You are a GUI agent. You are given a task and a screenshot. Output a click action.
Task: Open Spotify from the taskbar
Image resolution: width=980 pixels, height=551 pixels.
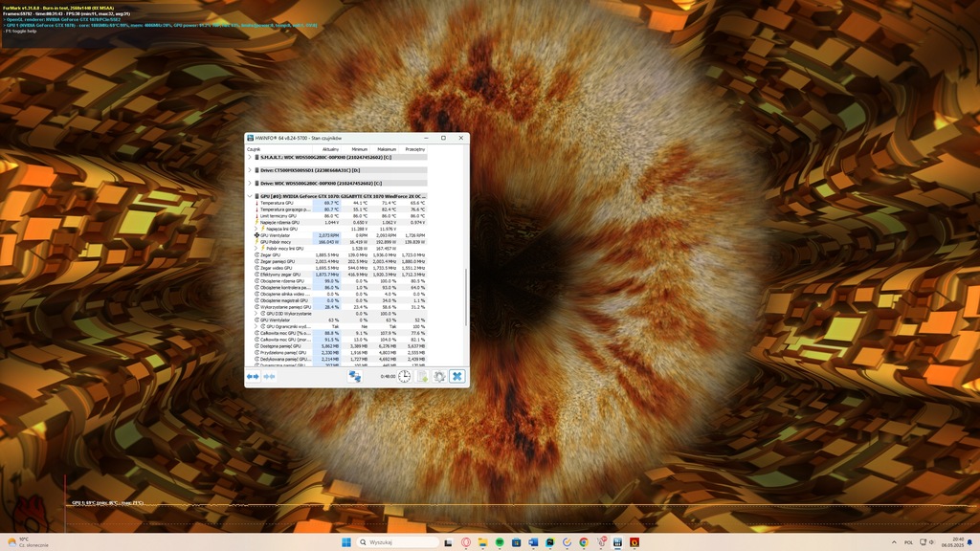click(500, 542)
